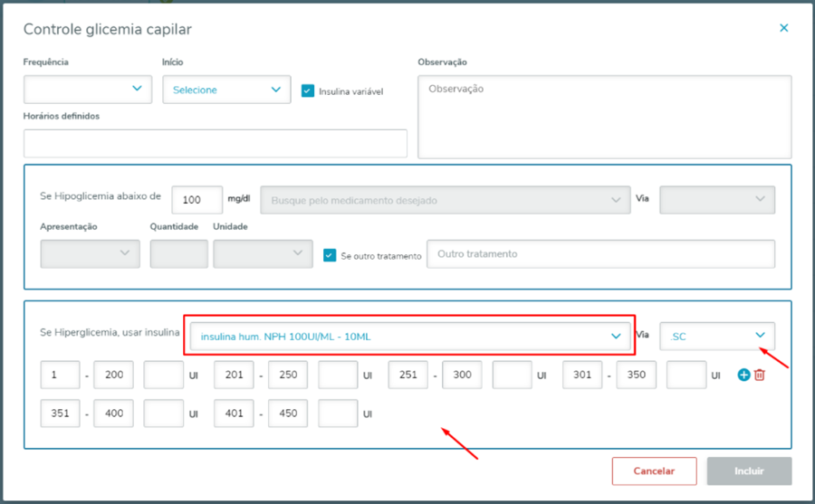Open the hypoglycemia Via dropdown
This screenshot has height=504, width=815.
point(717,200)
